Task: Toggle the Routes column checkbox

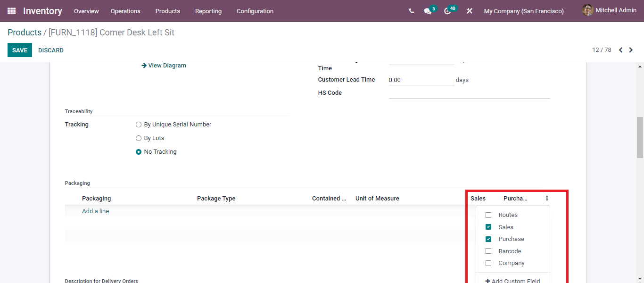Action: (x=488, y=215)
